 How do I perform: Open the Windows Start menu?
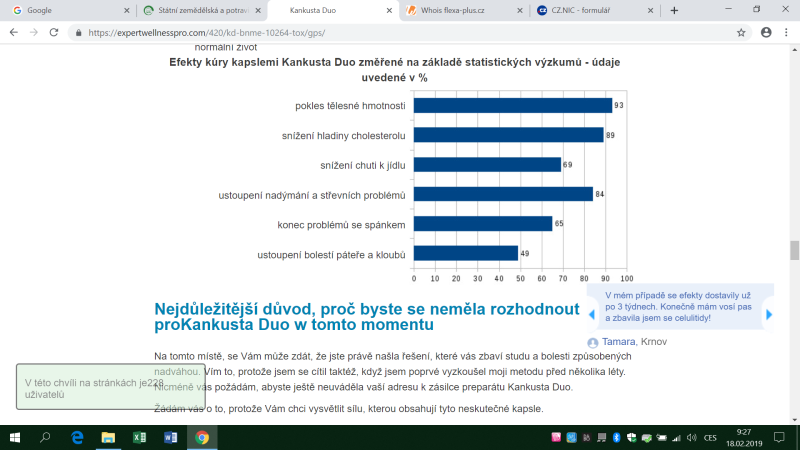coord(15,438)
